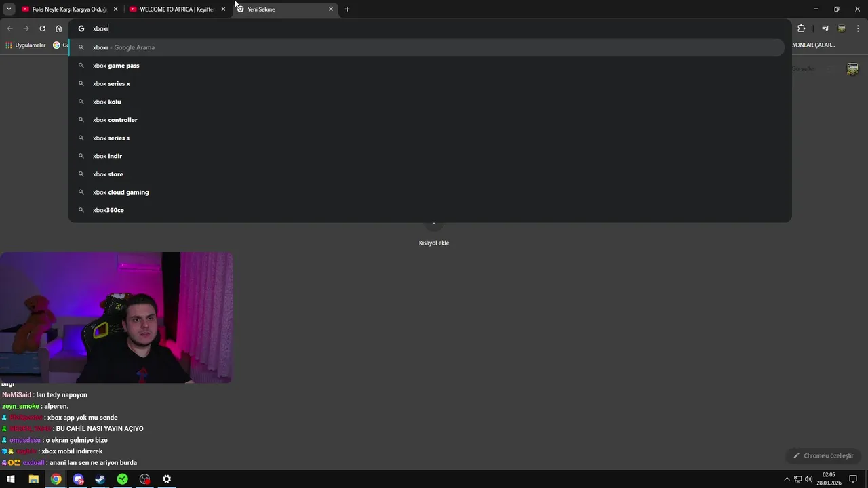The height and width of the screenshot is (488, 868).
Task: Close the WELCOME TO AFRICA tab
Action: [223, 9]
